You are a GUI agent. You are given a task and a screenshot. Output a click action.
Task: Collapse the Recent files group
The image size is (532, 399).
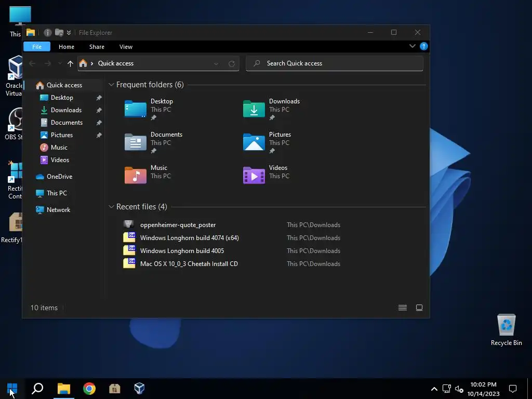[111, 207]
